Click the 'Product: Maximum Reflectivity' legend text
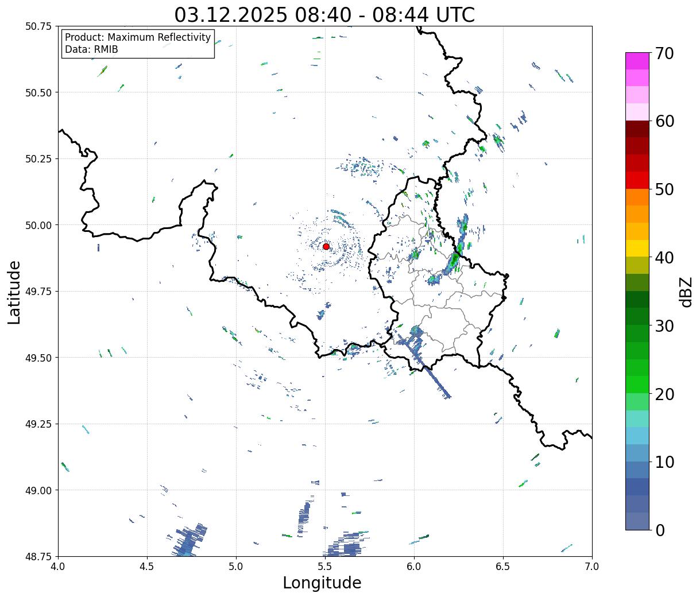Screen dimensions: 700x597 pos(138,37)
